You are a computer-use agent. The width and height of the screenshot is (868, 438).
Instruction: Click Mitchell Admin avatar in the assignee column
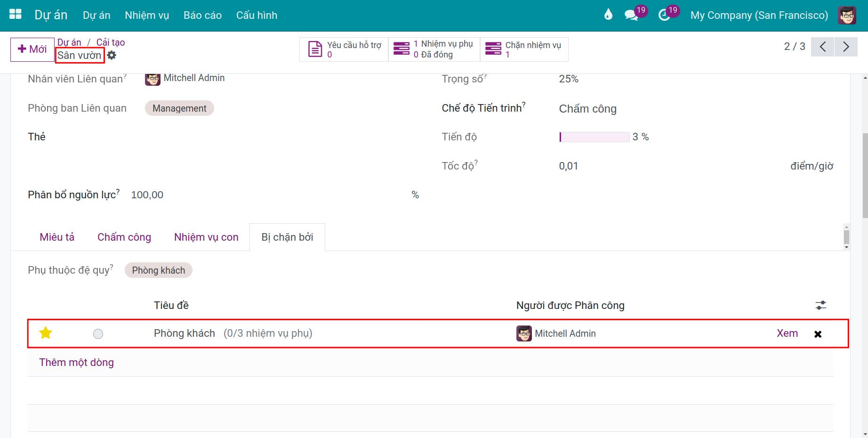coord(524,333)
